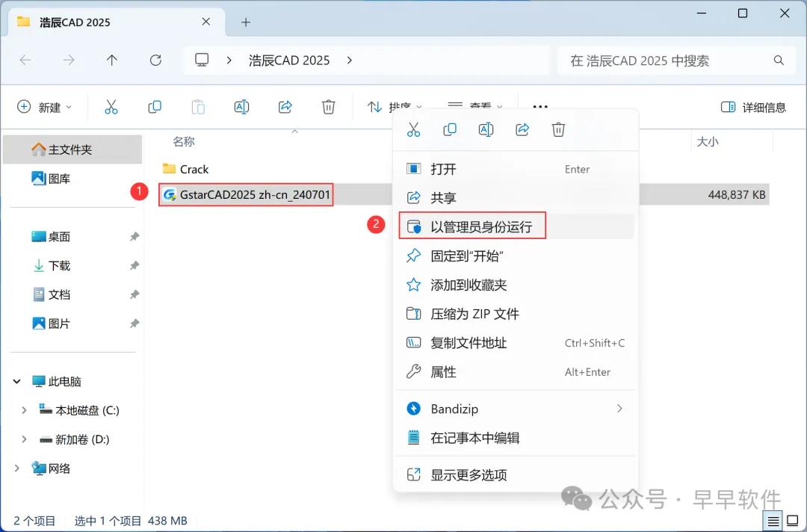Switch to the details list view icon

point(773,522)
